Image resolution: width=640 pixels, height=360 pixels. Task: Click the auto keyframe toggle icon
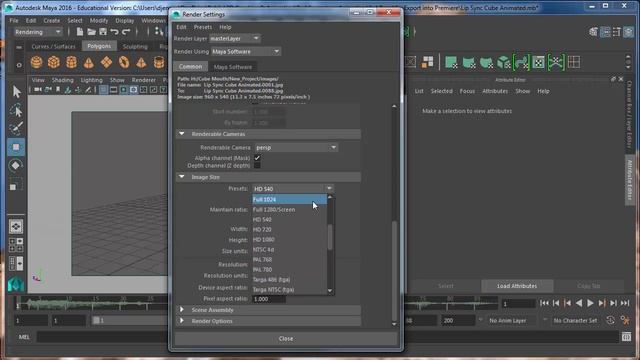[x=610, y=320]
